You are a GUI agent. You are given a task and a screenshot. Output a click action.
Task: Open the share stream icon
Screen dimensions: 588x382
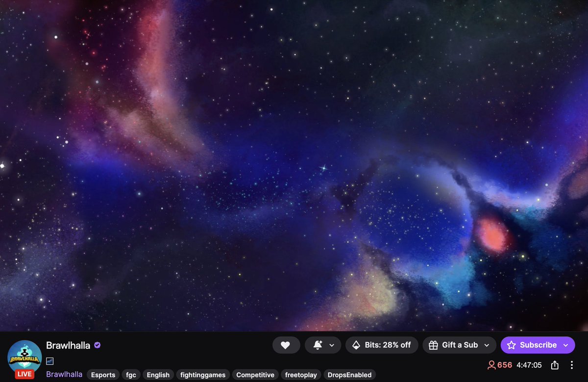coord(555,365)
